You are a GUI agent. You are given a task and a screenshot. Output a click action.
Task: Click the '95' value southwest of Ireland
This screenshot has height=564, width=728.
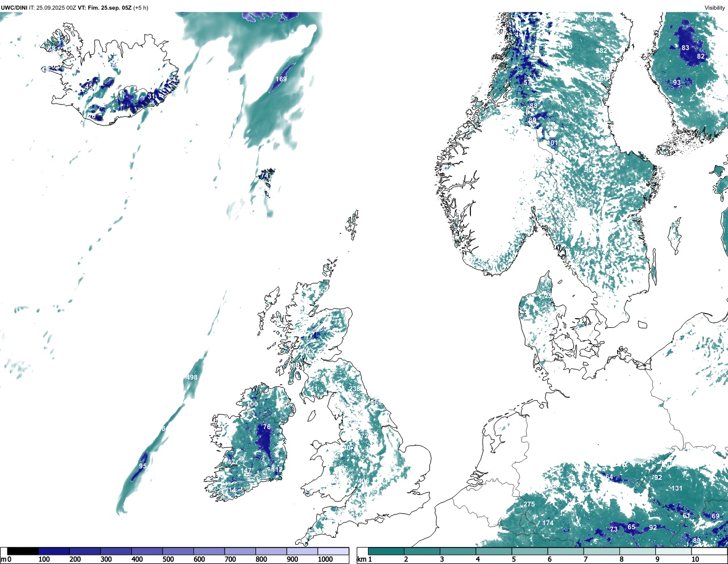pyautogui.click(x=143, y=466)
